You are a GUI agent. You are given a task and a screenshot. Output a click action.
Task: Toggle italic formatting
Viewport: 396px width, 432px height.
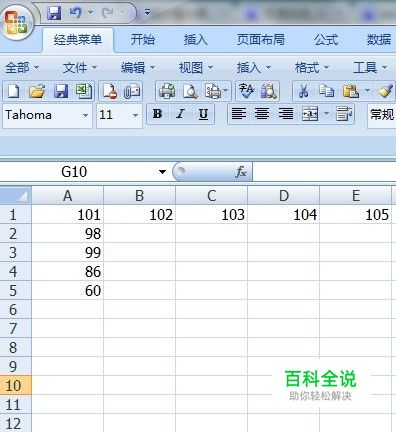[x=180, y=114]
